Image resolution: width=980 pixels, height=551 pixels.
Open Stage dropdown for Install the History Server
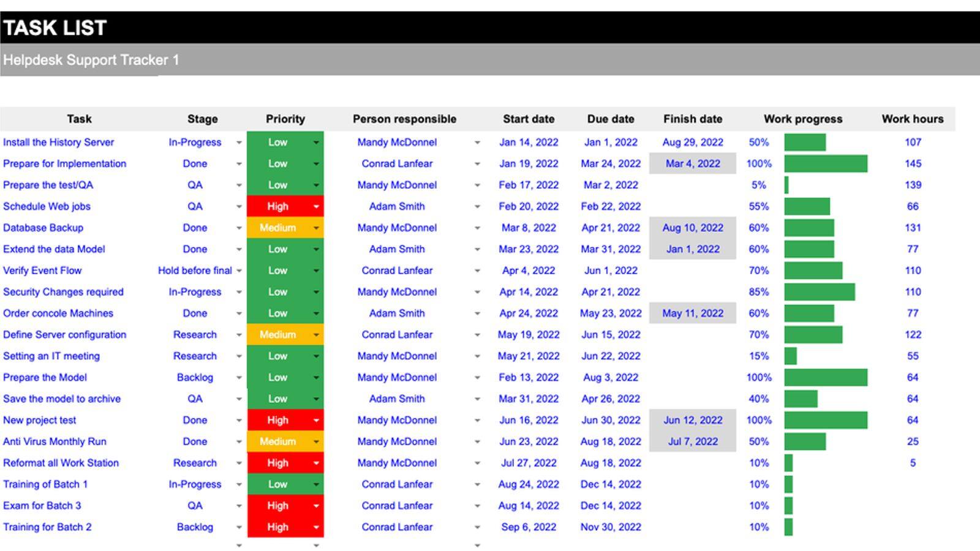(x=239, y=143)
